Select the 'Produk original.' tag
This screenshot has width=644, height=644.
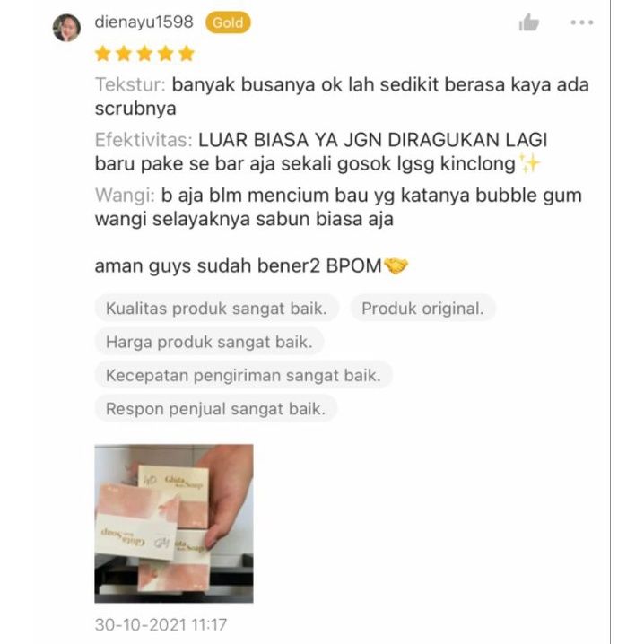tap(422, 308)
